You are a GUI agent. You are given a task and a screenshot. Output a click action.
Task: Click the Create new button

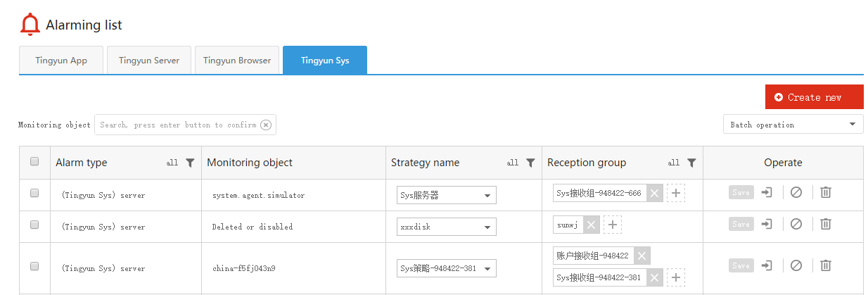tap(814, 97)
